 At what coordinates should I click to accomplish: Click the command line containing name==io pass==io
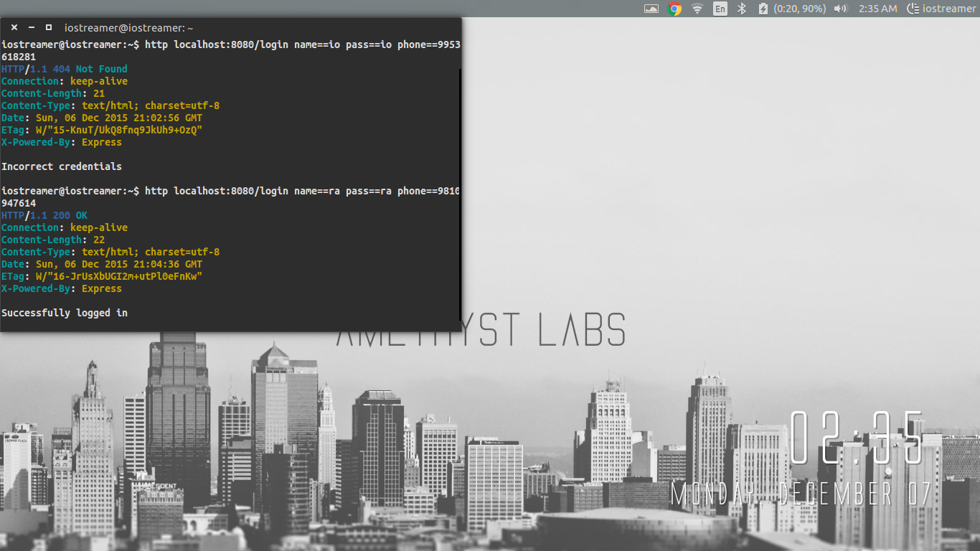tap(230, 50)
